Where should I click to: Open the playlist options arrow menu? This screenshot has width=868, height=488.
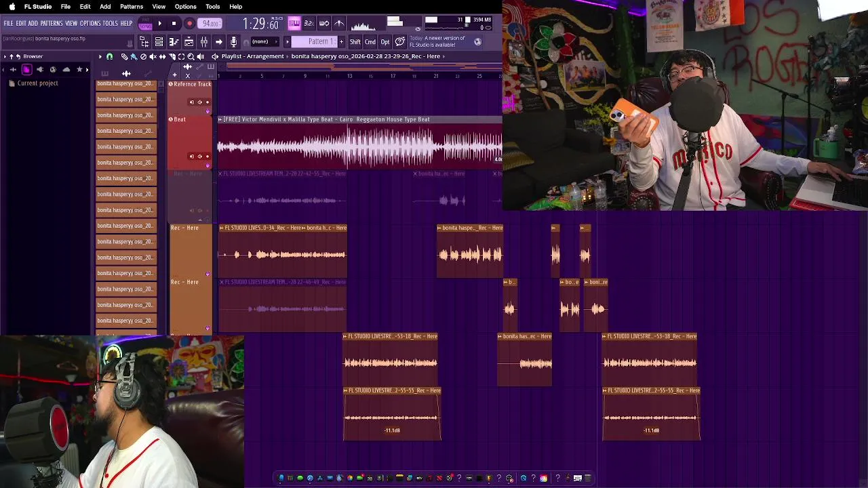coord(100,57)
